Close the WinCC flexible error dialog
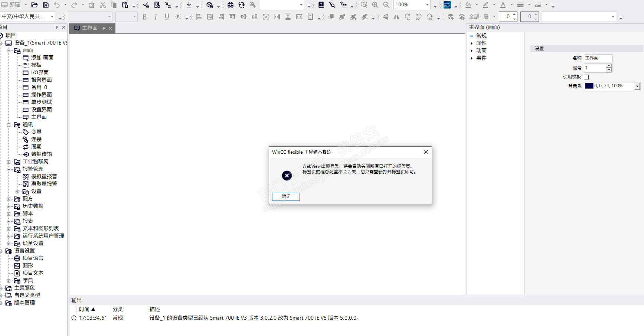This screenshot has height=336, width=644. pos(426,152)
